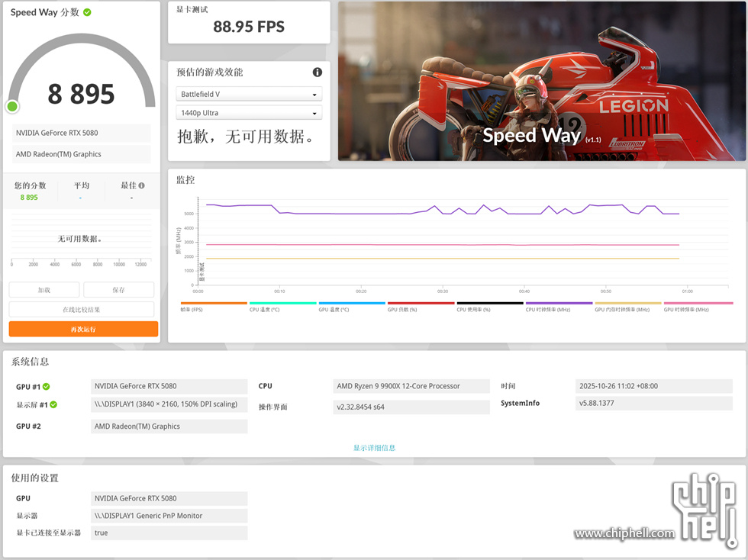Viewport: 748px width, 560px height.
Task: Click the green validation check next to GPU #1
Action: pos(46,386)
